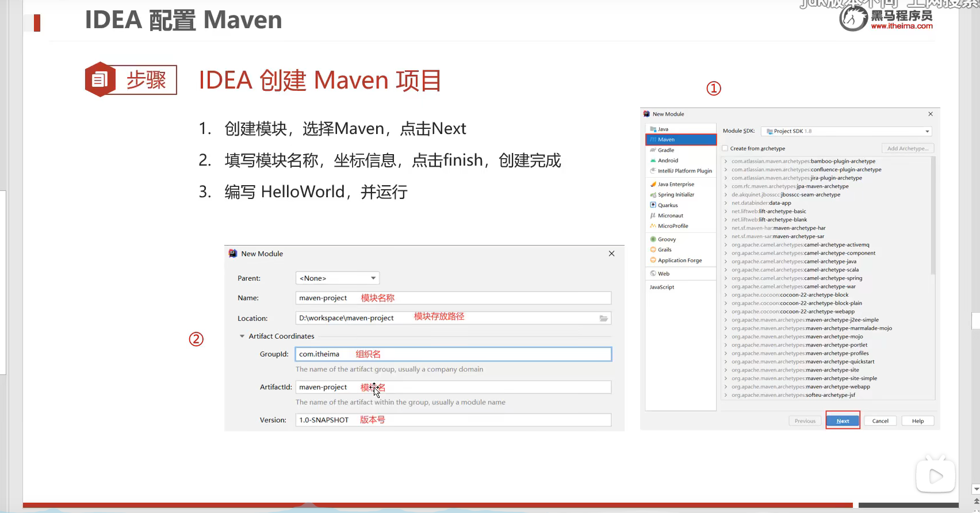Click the Cancel button

pyautogui.click(x=880, y=421)
